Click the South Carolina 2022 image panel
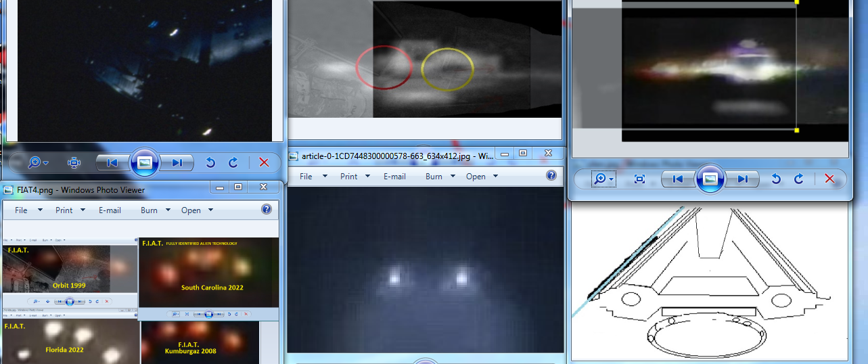 coord(208,272)
